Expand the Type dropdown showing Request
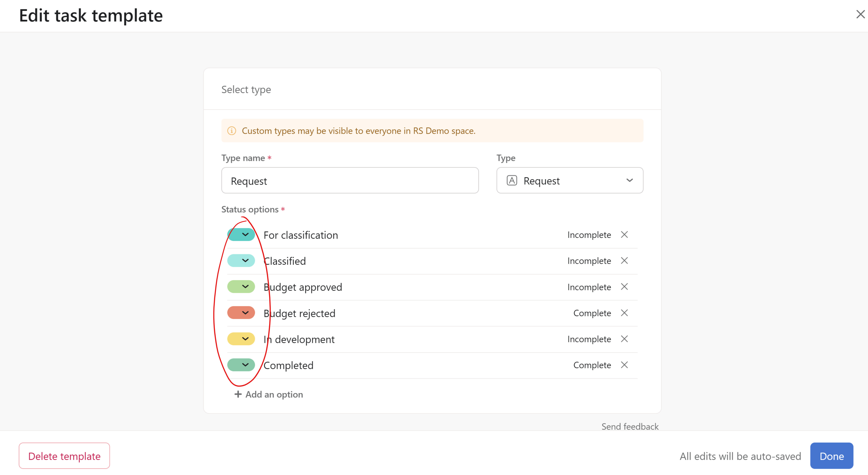This screenshot has height=475, width=868. (x=569, y=181)
